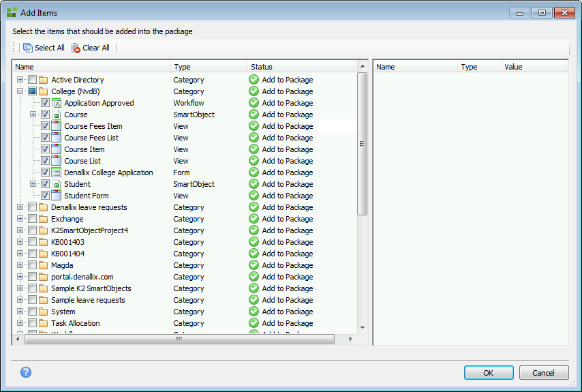Collapse the College (NvdB) category node
This screenshot has width=582, height=392.
click(20, 91)
